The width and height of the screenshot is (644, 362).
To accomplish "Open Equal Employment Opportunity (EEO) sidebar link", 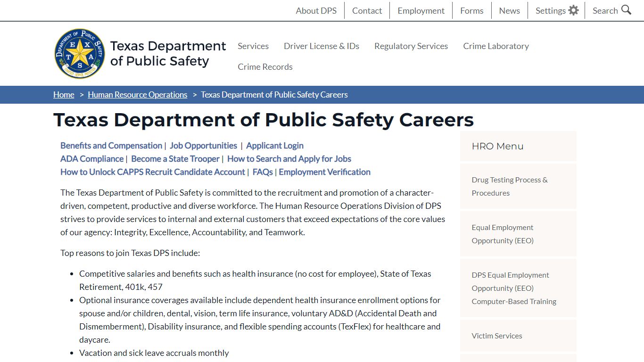I will pyautogui.click(x=518, y=234).
